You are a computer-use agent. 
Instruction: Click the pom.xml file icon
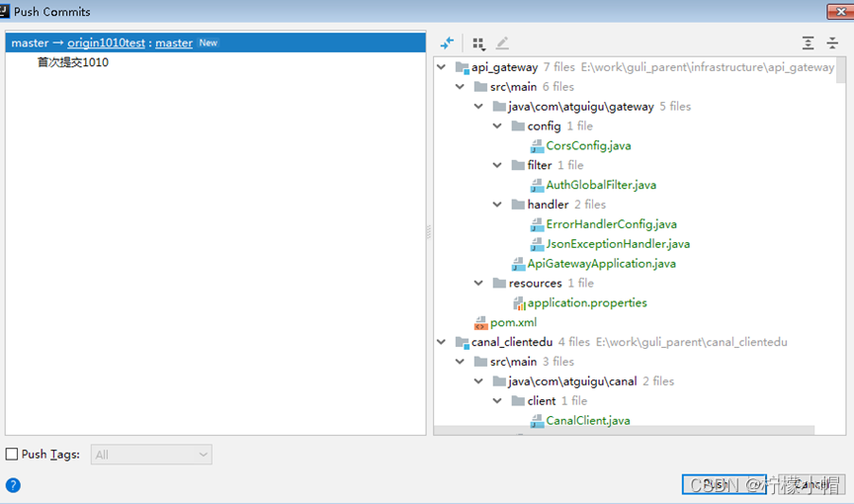480,323
